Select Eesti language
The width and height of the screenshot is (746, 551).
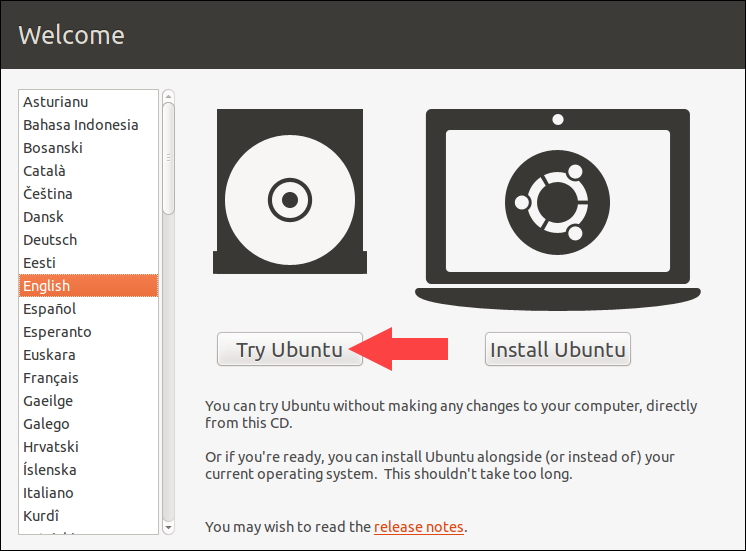pos(88,263)
